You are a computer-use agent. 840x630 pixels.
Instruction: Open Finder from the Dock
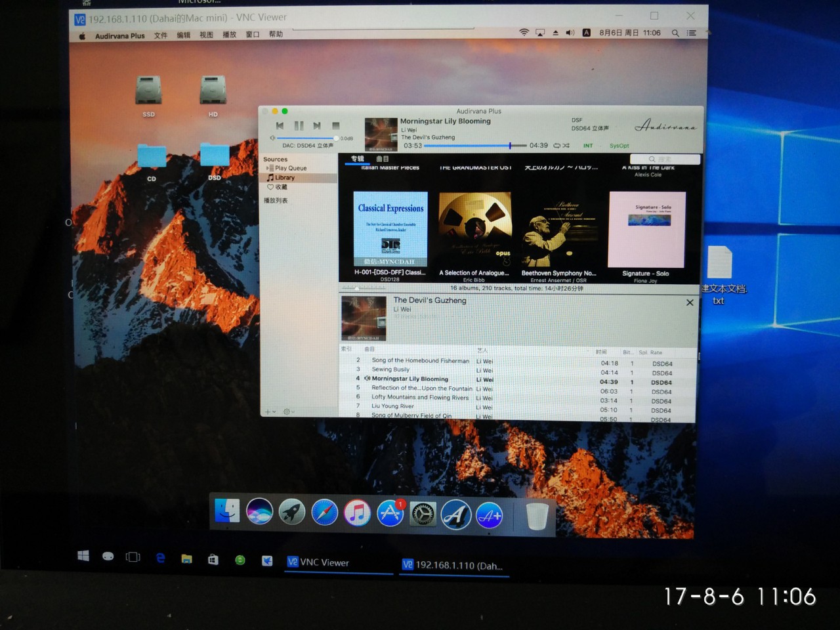(x=227, y=511)
